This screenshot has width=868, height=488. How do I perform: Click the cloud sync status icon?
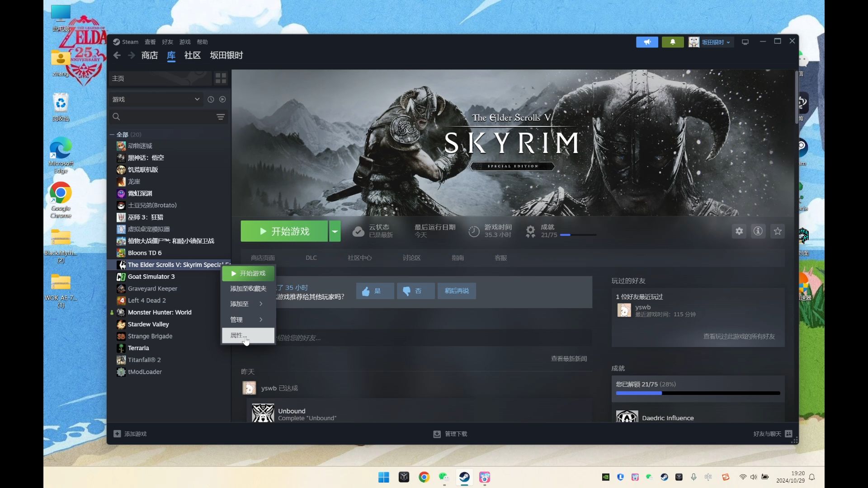point(358,230)
